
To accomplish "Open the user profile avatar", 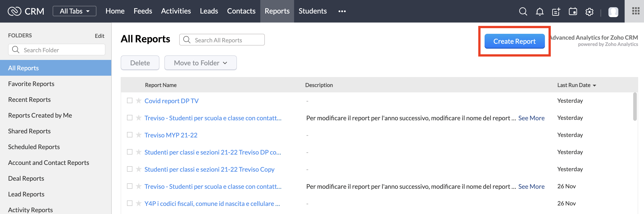I will pyautogui.click(x=613, y=12).
